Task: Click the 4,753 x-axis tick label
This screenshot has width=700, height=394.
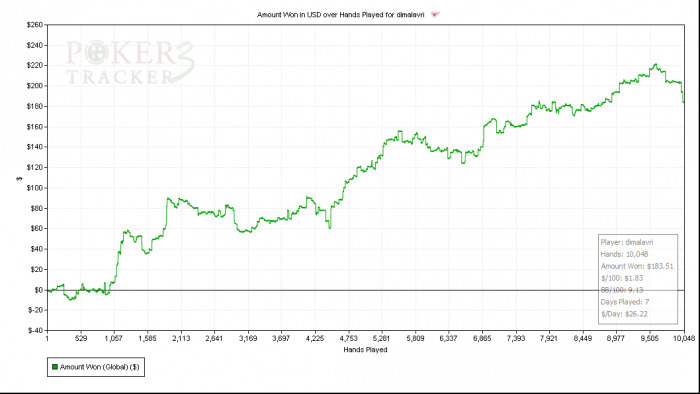Action: 348,338
